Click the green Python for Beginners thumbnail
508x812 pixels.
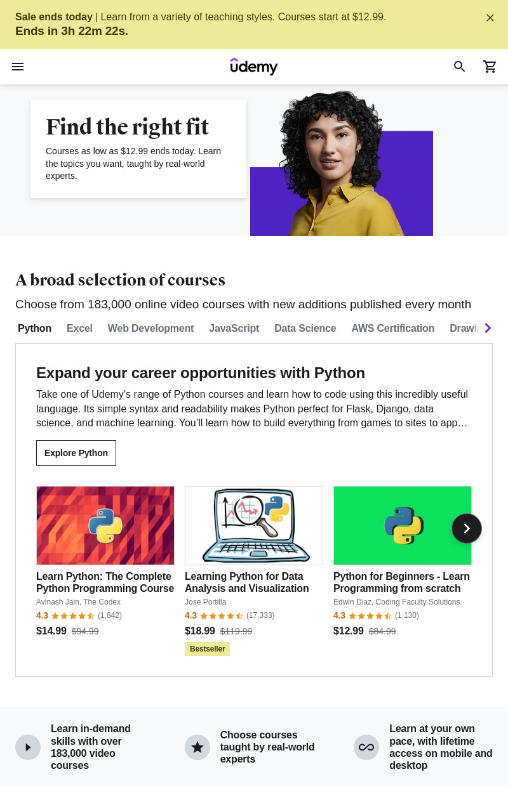[403, 525]
